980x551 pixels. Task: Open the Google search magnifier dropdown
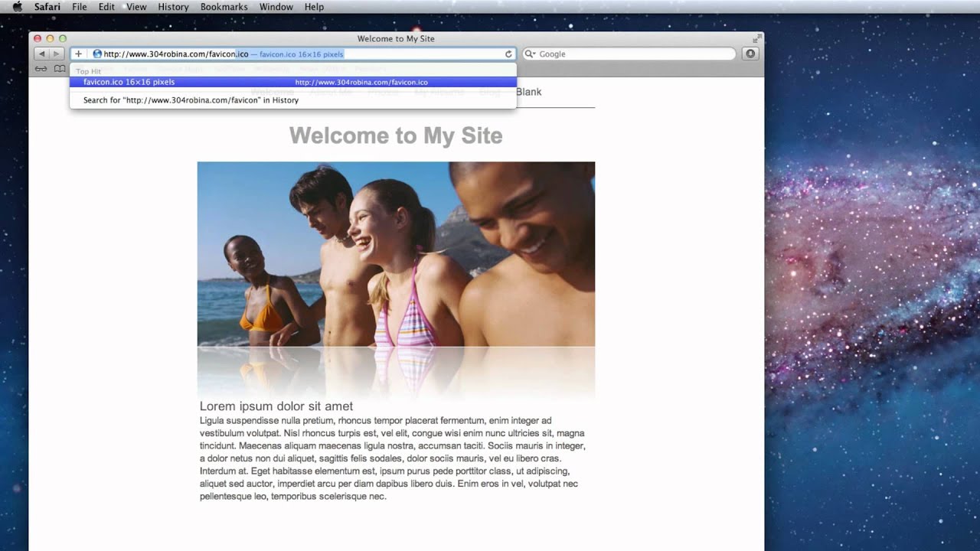coord(530,54)
